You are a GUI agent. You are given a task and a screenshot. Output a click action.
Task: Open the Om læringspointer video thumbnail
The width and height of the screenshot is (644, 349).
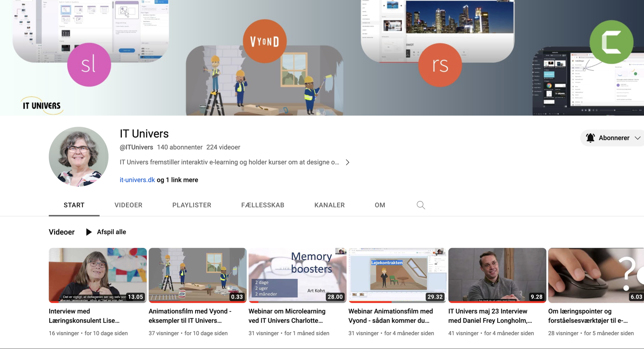(596, 275)
